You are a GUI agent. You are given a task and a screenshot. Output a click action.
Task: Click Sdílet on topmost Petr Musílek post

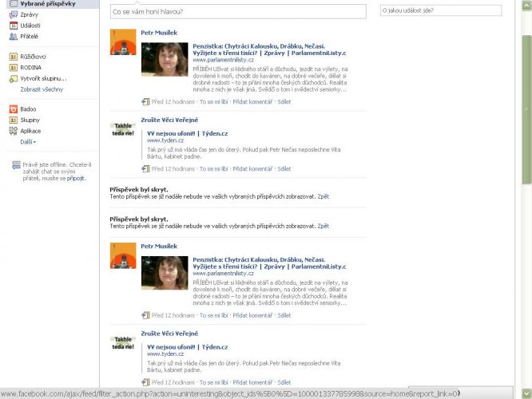[x=284, y=101]
